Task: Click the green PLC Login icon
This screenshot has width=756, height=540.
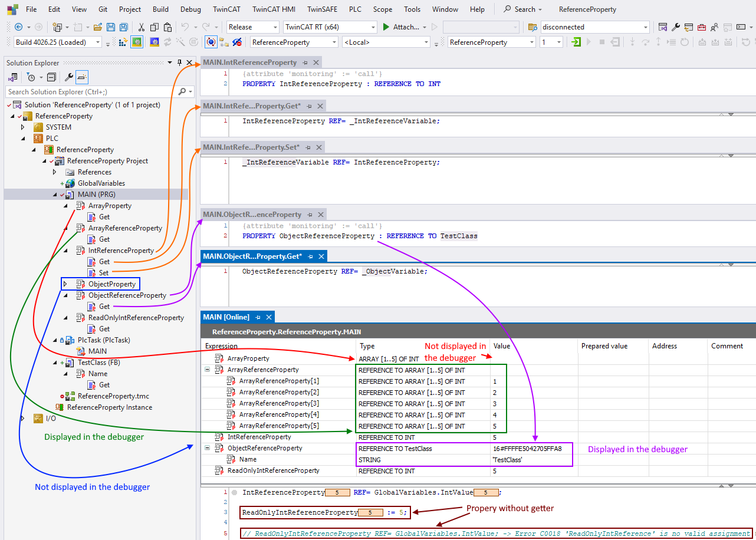Action: (577, 42)
